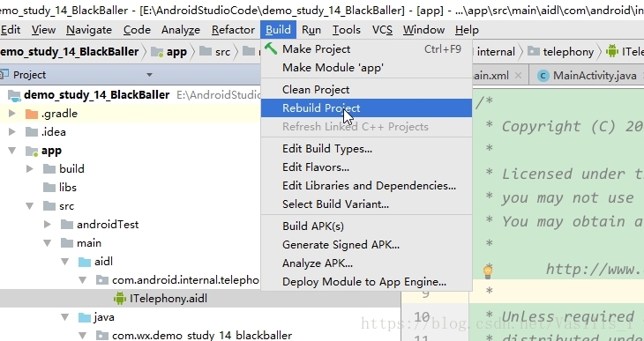644x341 pixels.
Task: Choose Select Build Variant
Action: click(x=366, y=204)
